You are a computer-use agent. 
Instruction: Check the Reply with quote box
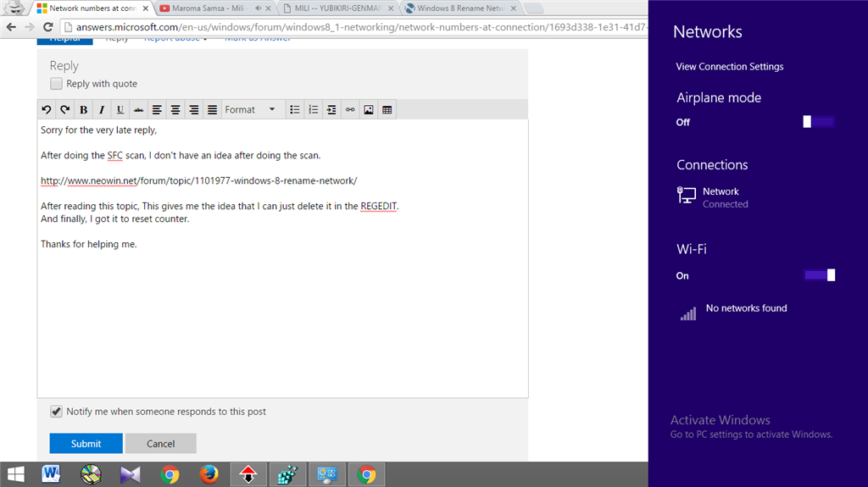(x=56, y=84)
